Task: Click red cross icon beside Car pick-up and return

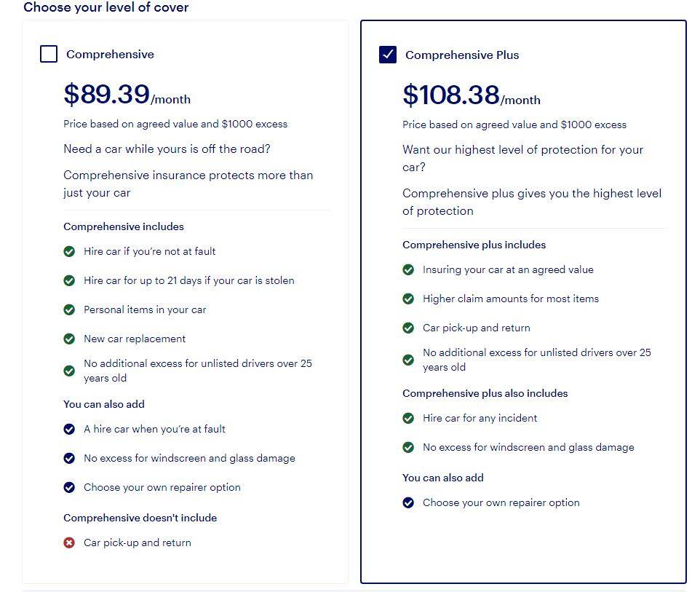Action: (x=69, y=543)
